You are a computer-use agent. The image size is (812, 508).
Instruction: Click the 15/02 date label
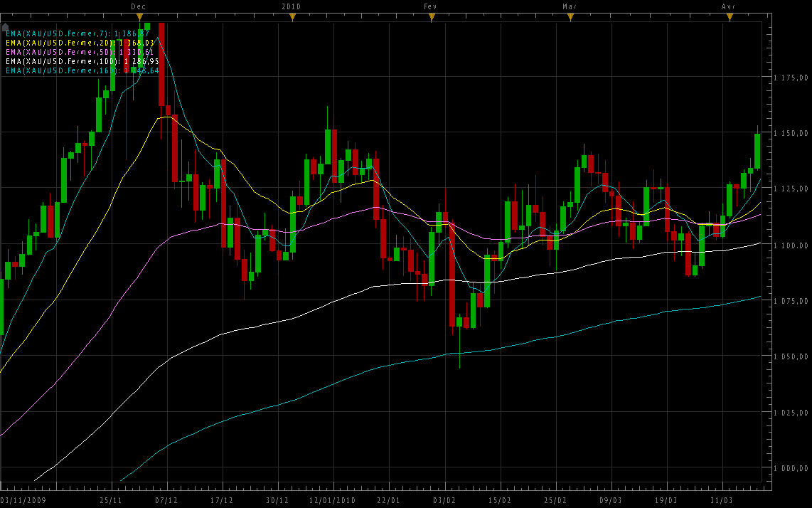[500, 500]
